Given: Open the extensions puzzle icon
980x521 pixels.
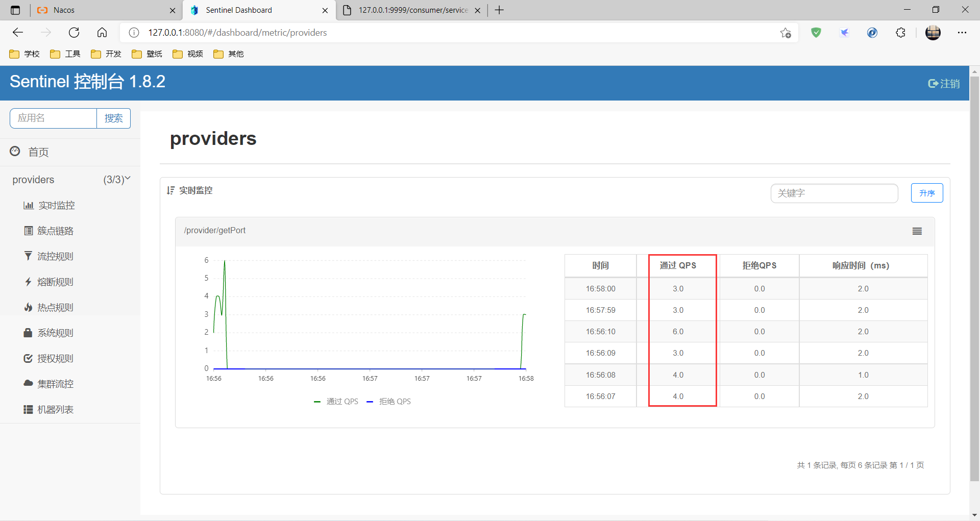Looking at the screenshot, I should (x=900, y=33).
